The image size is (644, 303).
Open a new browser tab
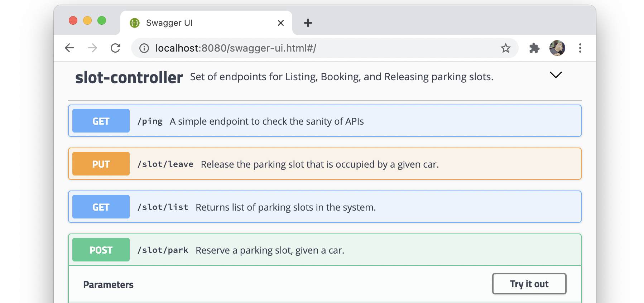[x=308, y=23]
